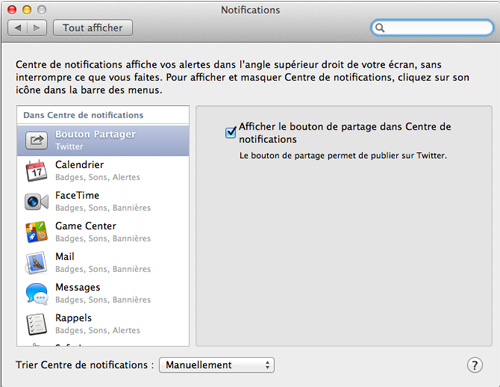The width and height of the screenshot is (500, 387).
Task: Select the Messages list row
Action: click(x=103, y=294)
